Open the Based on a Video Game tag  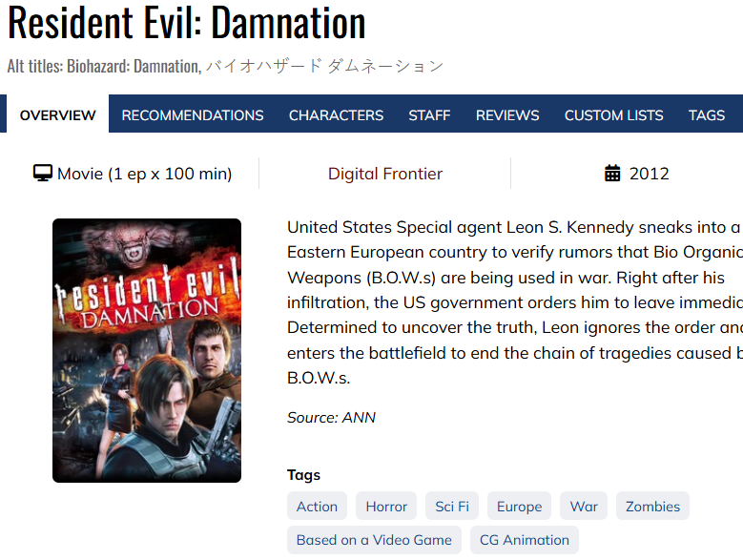pyautogui.click(x=374, y=540)
